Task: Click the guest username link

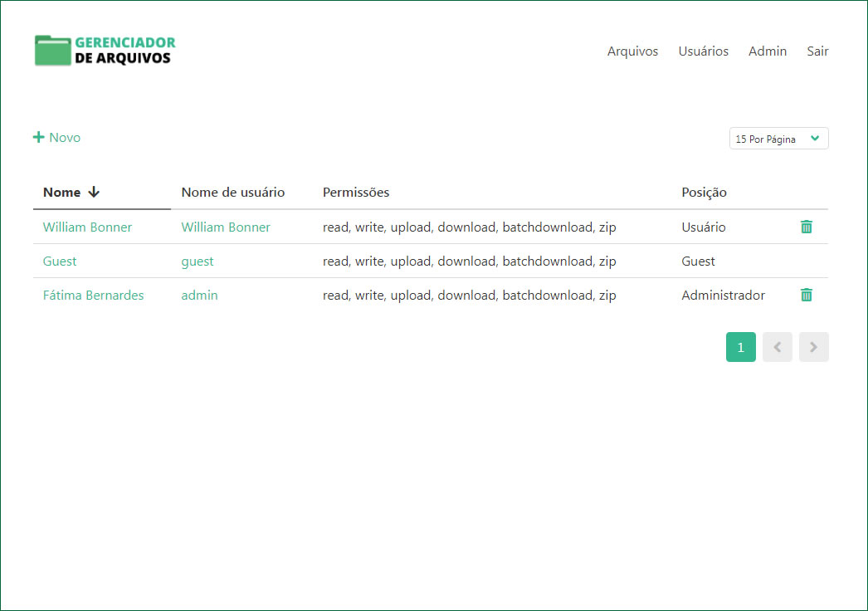Action: [197, 261]
